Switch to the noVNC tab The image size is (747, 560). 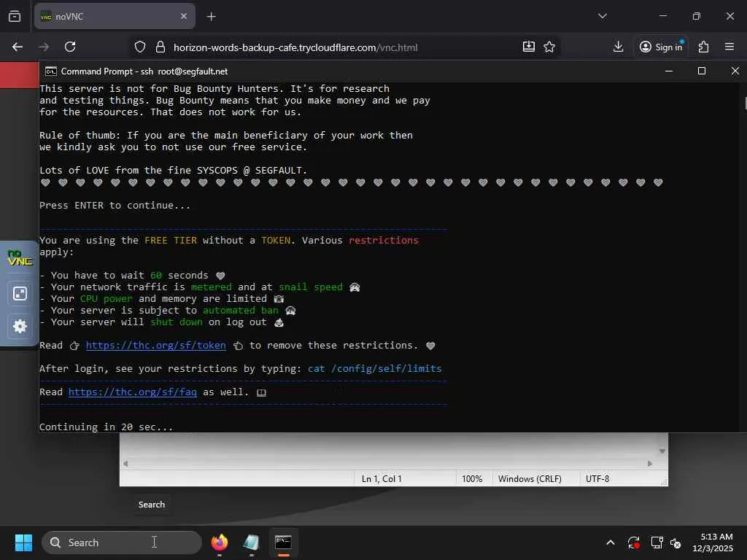pyautogui.click(x=115, y=16)
